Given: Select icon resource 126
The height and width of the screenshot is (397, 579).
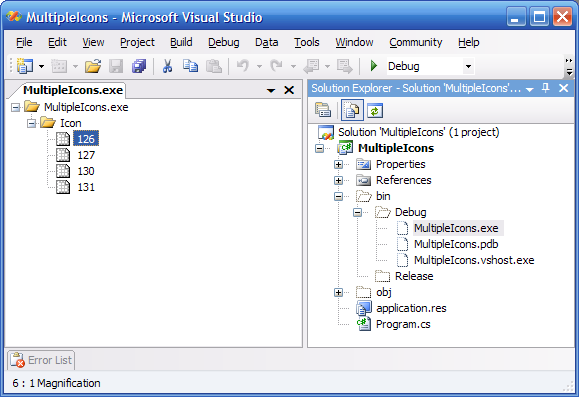Looking at the screenshot, I should pyautogui.click(x=86, y=139).
